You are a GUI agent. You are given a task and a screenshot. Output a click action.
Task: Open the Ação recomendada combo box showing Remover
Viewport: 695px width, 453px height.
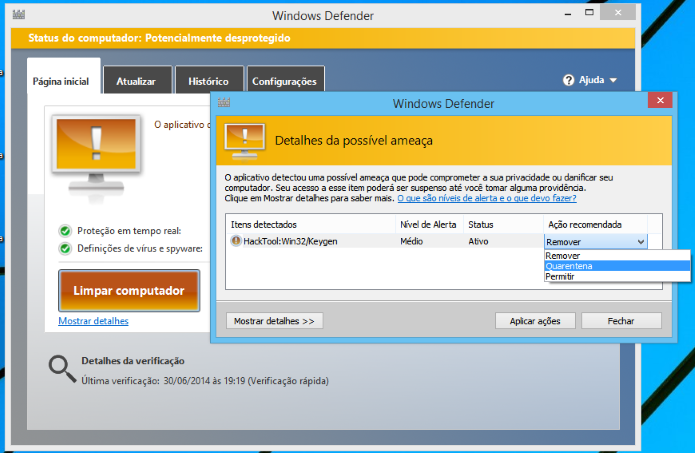[x=595, y=242]
